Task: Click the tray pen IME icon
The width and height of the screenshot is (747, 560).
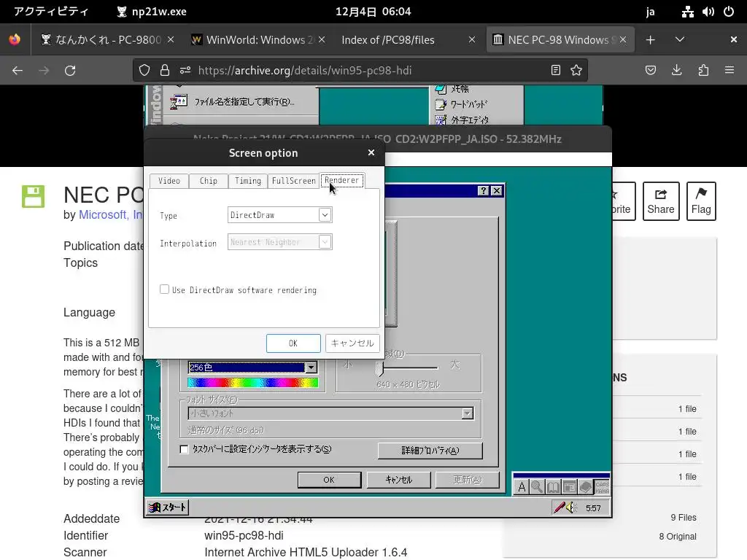Action: (560, 507)
